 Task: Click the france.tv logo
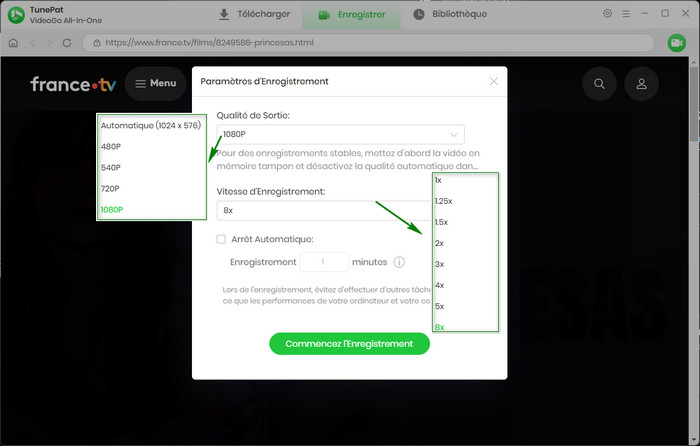pyautogui.click(x=73, y=83)
